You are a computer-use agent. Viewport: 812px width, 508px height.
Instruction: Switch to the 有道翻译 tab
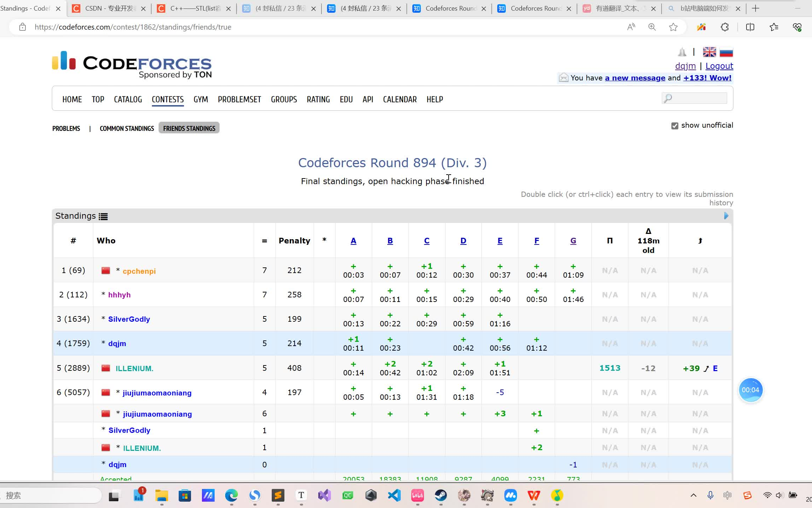pos(619,8)
